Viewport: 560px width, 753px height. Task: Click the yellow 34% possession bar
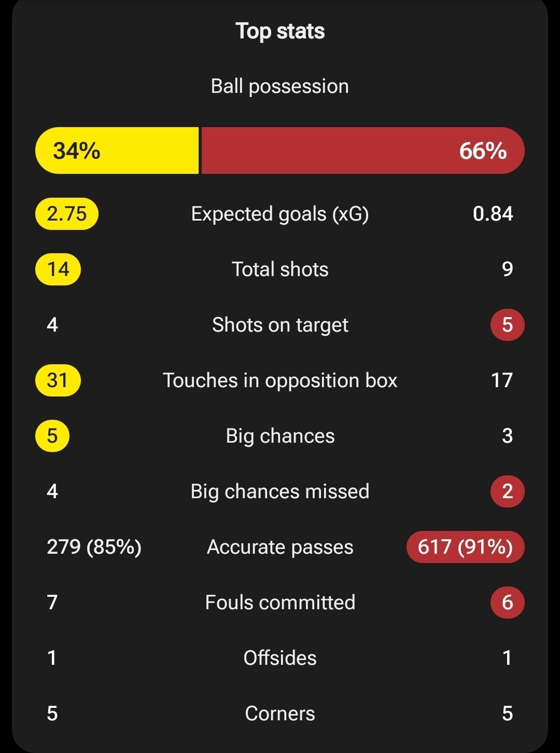click(117, 150)
